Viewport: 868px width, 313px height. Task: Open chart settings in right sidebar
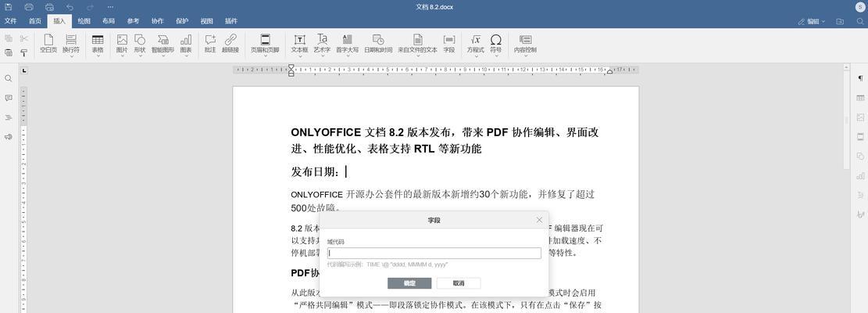coord(860,175)
